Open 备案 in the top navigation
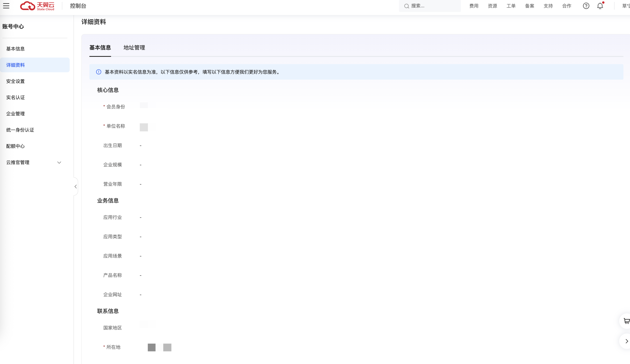This screenshot has height=364, width=630. point(530,6)
